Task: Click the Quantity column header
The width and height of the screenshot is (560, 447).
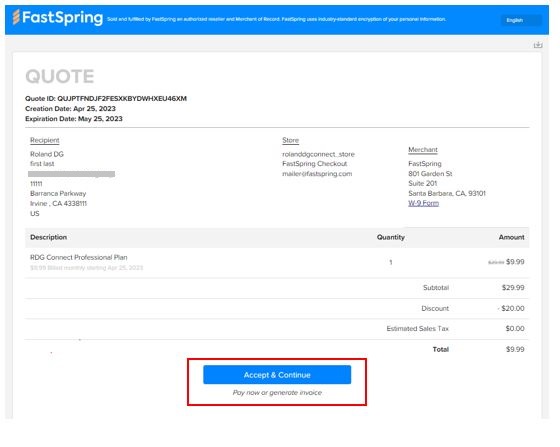Action: [391, 237]
